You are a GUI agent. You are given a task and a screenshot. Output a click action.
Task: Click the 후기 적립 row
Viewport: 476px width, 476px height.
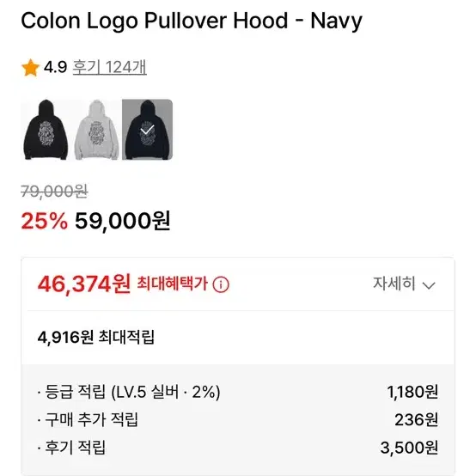click(238, 448)
